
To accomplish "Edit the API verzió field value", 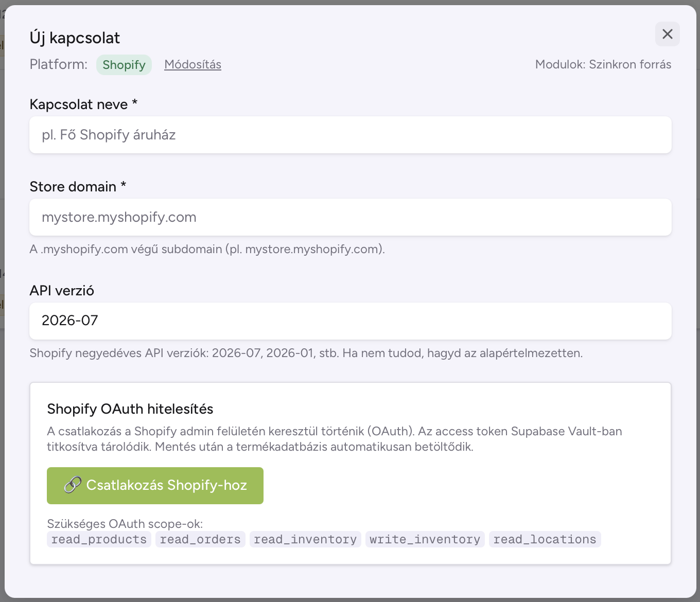I will click(x=351, y=321).
